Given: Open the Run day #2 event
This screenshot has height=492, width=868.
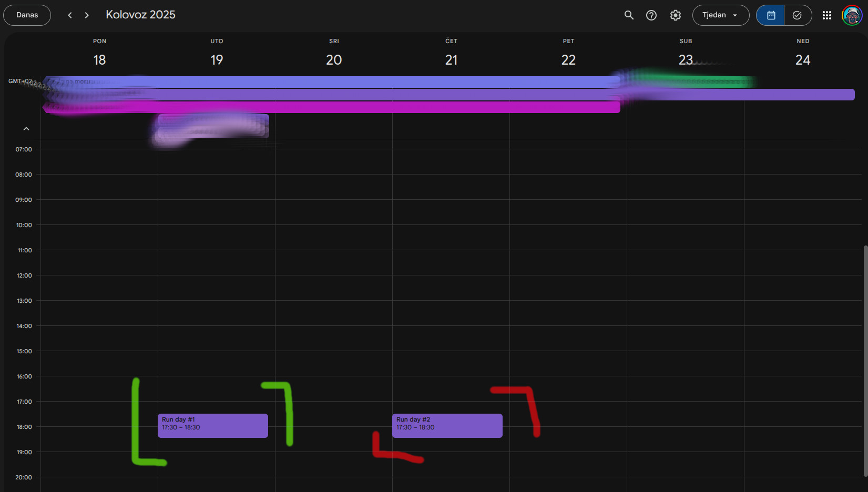Looking at the screenshot, I should click(x=447, y=425).
